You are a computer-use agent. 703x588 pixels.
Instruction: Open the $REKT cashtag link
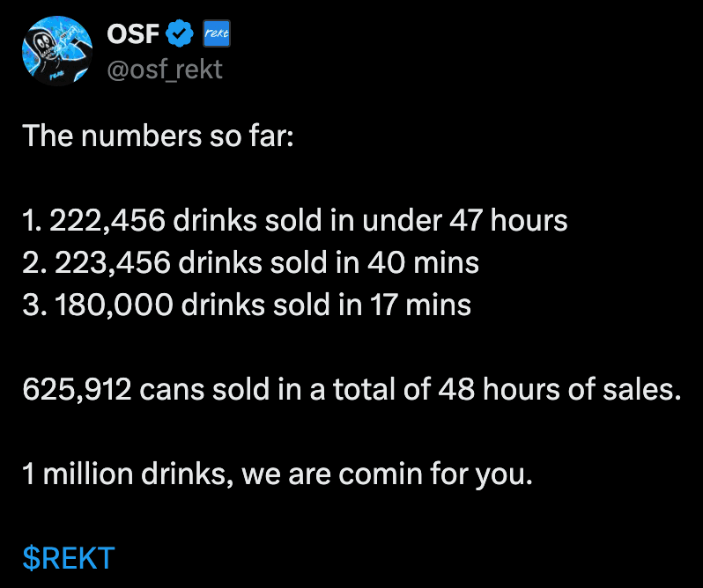click(69, 558)
